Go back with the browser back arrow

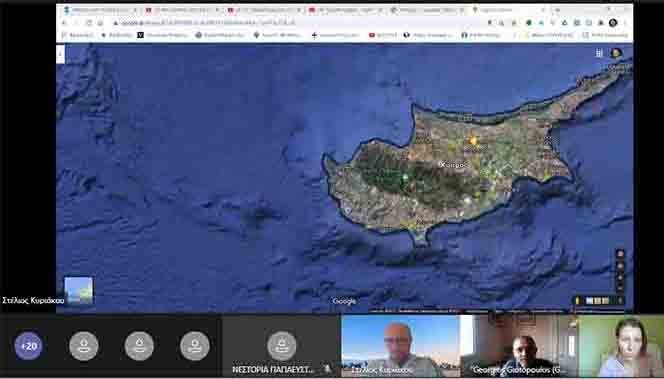(65, 22)
